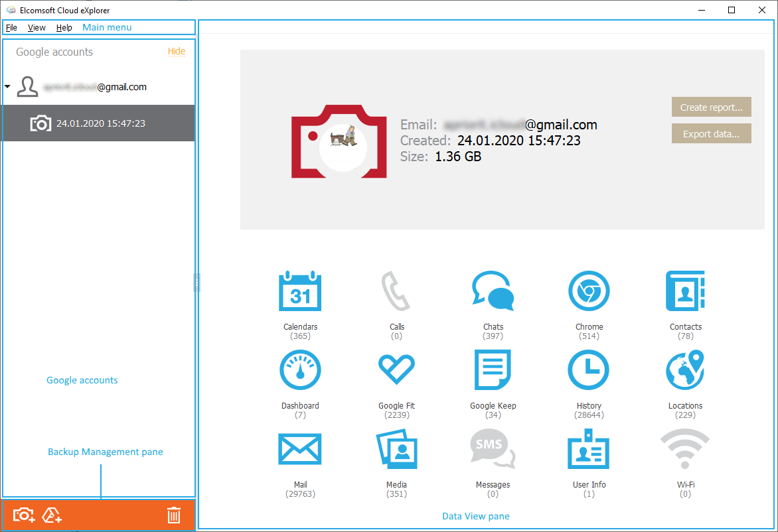Click the Size value 1.36 GB
This screenshot has width=778, height=532.
[x=458, y=157]
